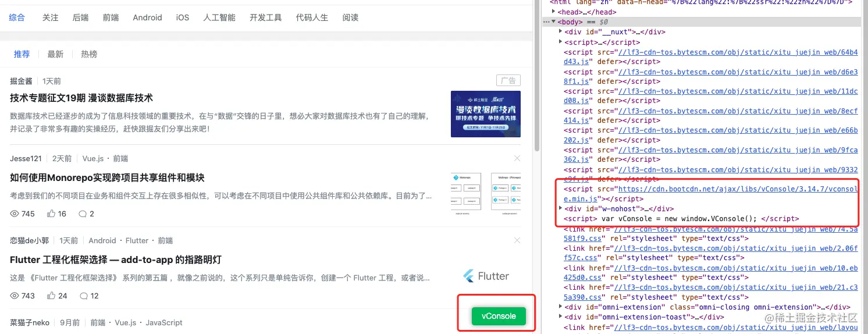
Task: Open author Jesse121 profile
Action: click(x=26, y=158)
